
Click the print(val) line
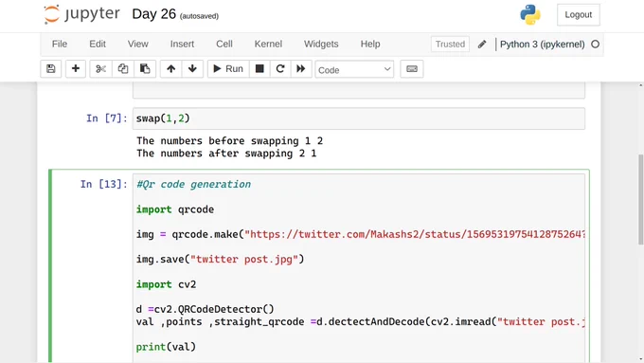coord(166,347)
